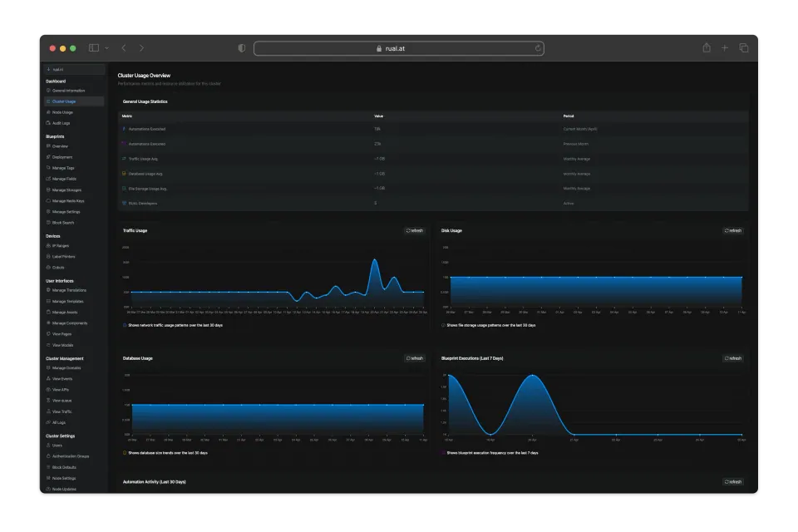Click the Manage Fields icon
Screen dimensions: 798x532
(x=48, y=179)
